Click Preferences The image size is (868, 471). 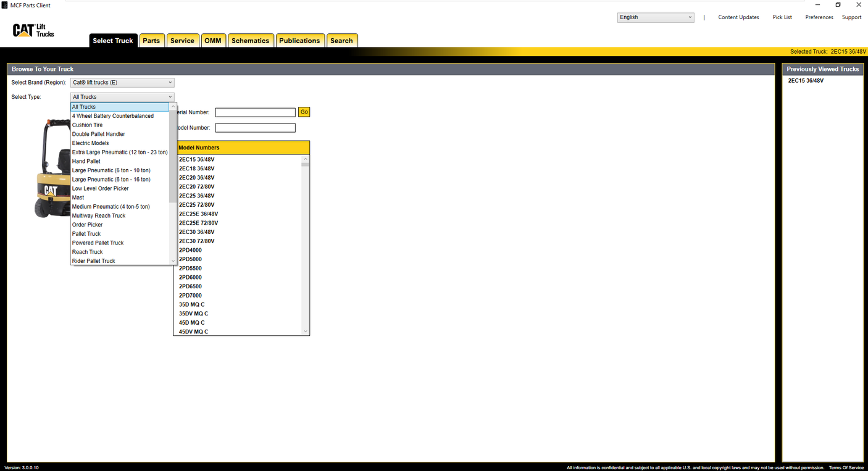click(819, 17)
